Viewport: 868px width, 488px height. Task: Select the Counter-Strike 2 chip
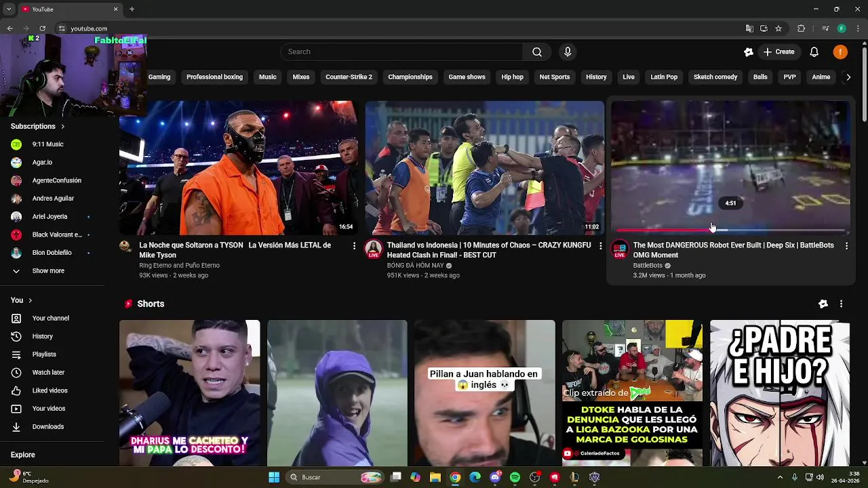point(349,77)
